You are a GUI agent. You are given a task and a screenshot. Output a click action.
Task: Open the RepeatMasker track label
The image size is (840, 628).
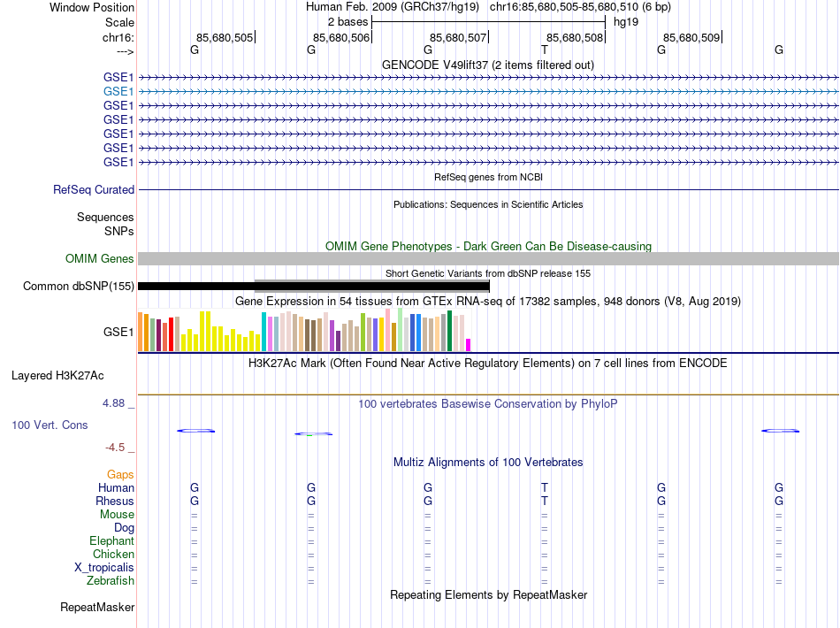(97, 607)
